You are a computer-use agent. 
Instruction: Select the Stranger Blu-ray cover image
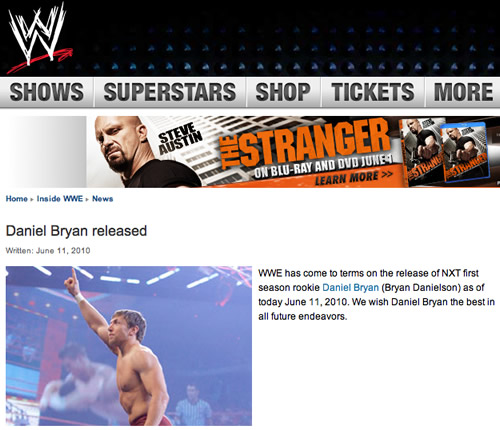click(466, 152)
